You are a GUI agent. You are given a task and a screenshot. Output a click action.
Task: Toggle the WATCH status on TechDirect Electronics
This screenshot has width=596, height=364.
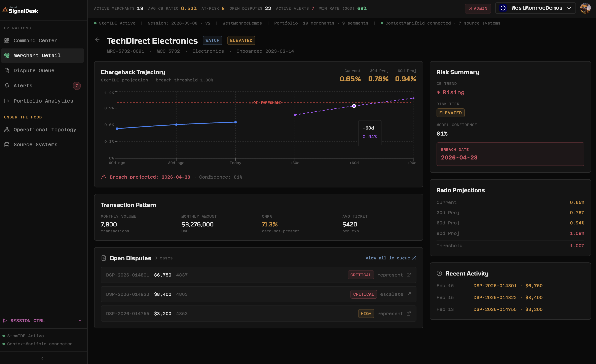tap(212, 40)
